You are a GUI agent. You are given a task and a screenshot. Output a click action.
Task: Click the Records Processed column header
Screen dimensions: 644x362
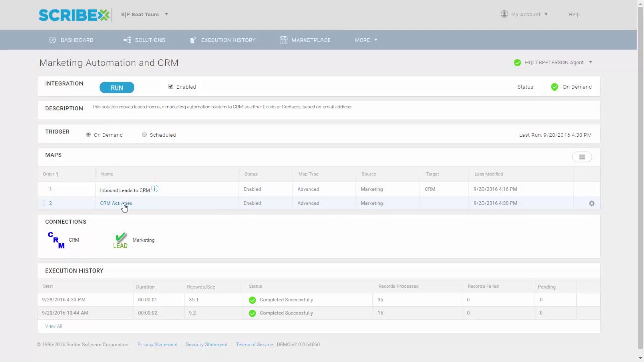pos(398,286)
